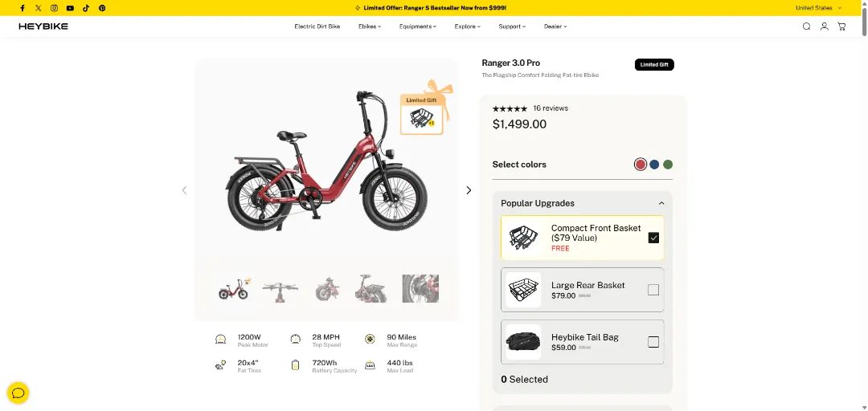868x411 pixels.
Task: Open the user account icon
Action: [824, 26]
